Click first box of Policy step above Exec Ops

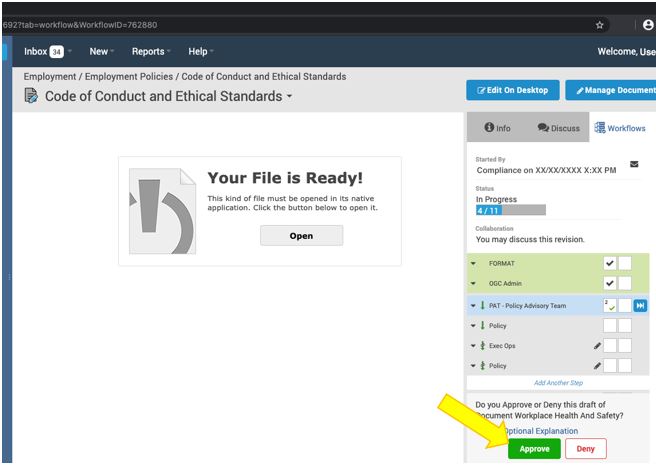(x=610, y=325)
